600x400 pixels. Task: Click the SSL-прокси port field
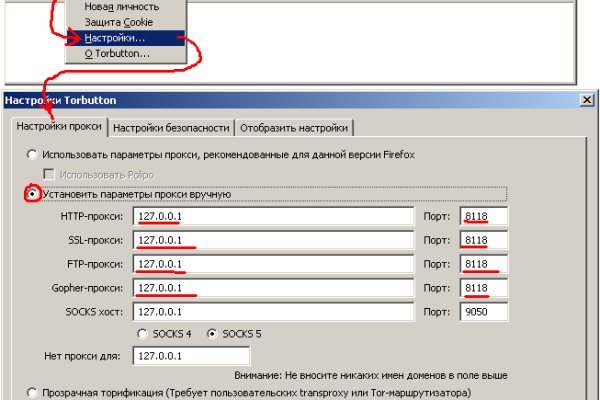(x=483, y=240)
